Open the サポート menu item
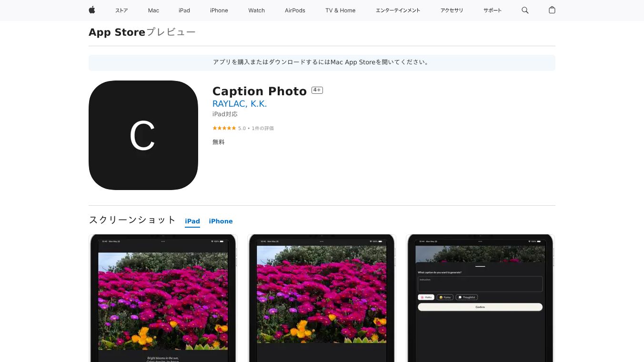Screen dimensions: 644x362 (x=493, y=10)
